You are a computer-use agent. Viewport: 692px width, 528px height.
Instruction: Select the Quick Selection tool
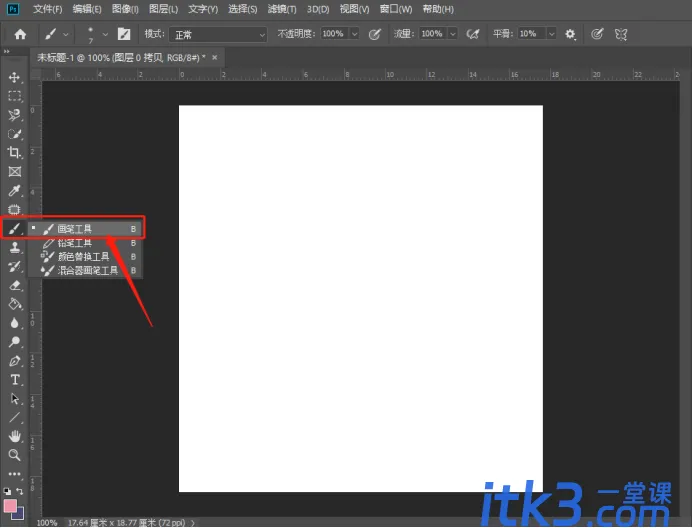click(x=14, y=134)
